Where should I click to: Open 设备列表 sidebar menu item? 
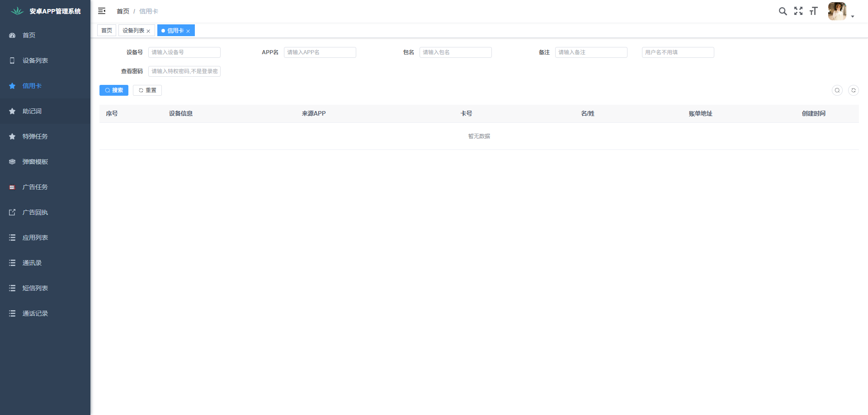point(45,61)
